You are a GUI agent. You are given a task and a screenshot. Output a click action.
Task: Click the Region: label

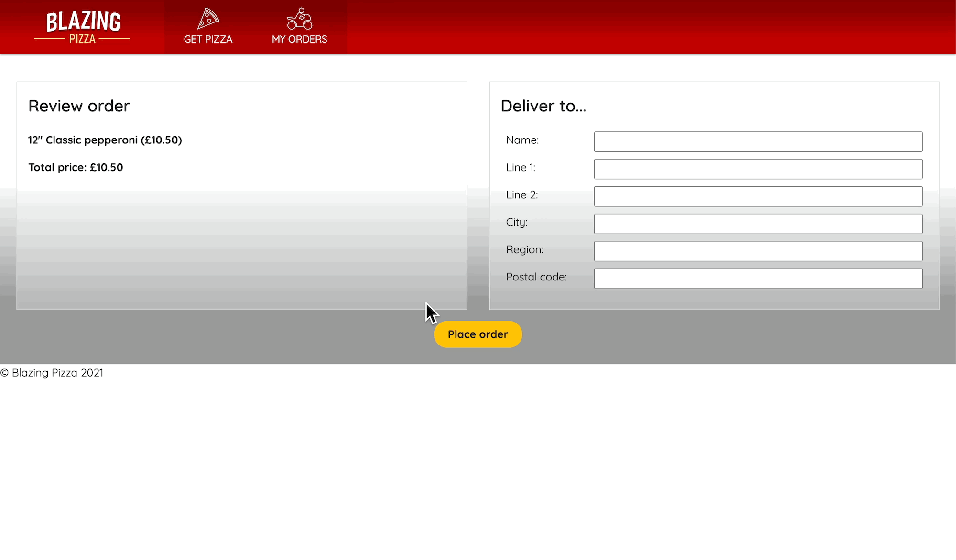pos(525,249)
